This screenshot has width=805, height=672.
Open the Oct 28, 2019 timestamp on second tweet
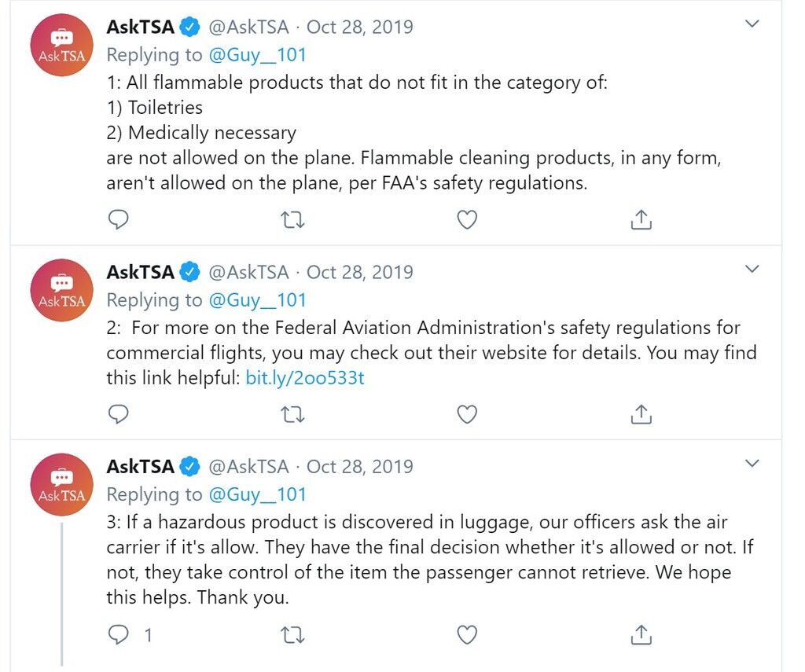coord(360,272)
